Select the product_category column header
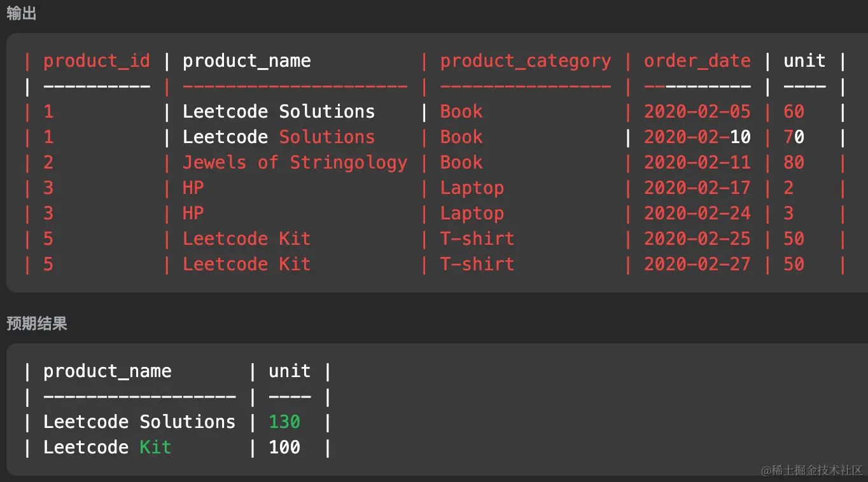Image resolution: width=868 pixels, height=482 pixels. 525,61
